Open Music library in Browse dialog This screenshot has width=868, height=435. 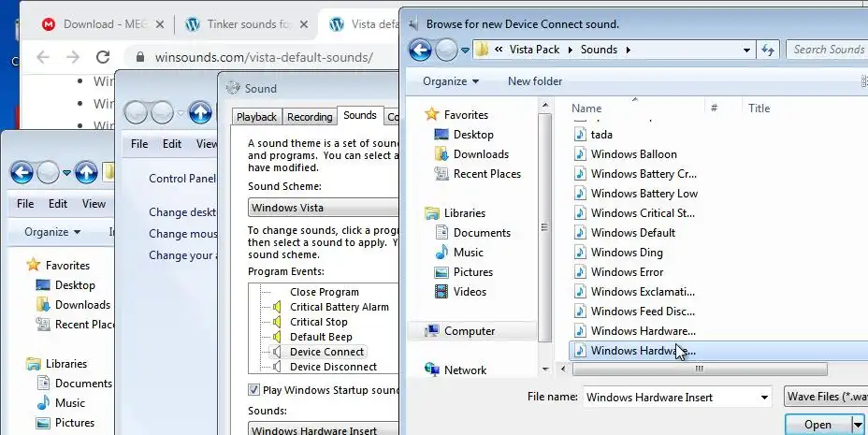click(468, 253)
